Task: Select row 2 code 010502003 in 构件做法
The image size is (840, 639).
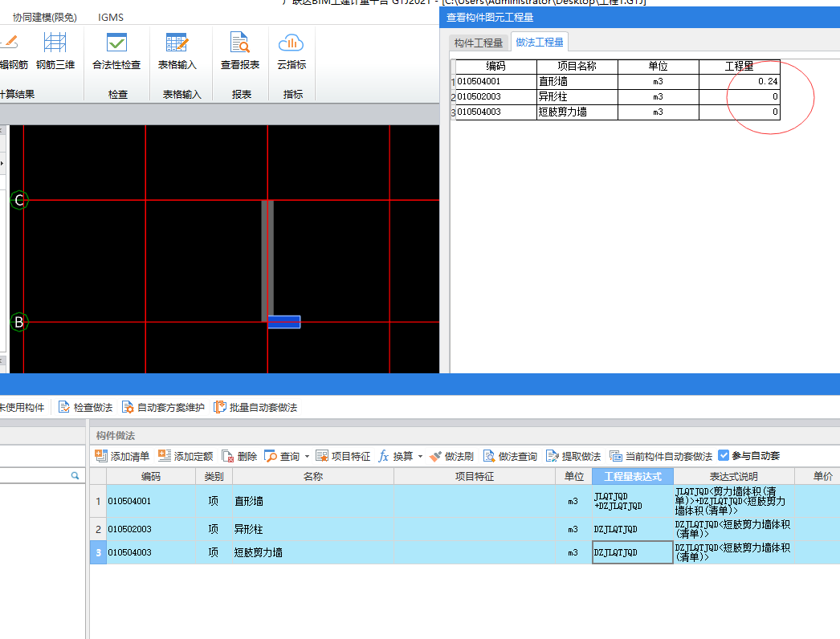Action: click(x=151, y=529)
